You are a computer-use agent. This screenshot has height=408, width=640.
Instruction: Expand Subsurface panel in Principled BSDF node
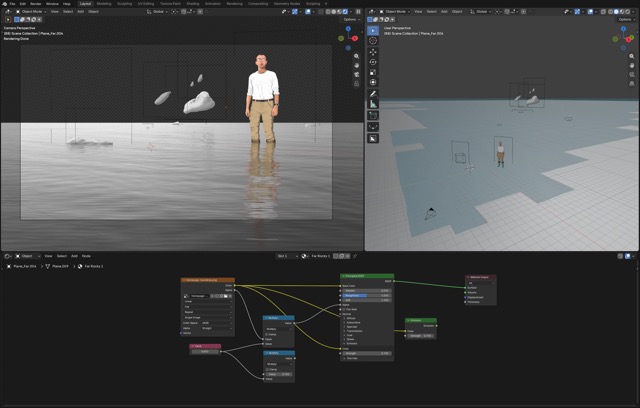point(352,322)
